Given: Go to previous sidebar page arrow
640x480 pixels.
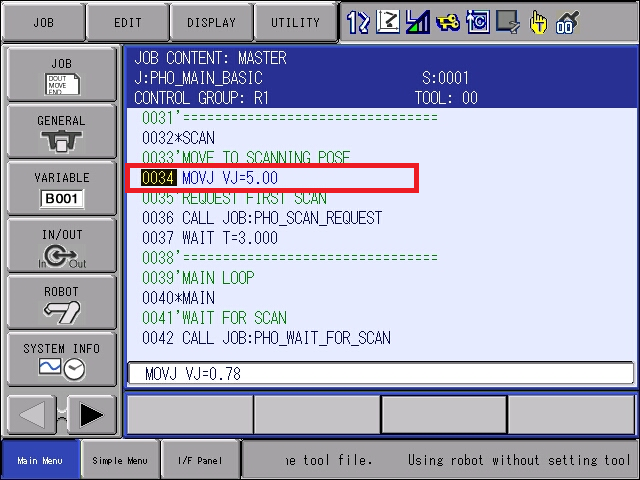Looking at the screenshot, I should (31, 415).
